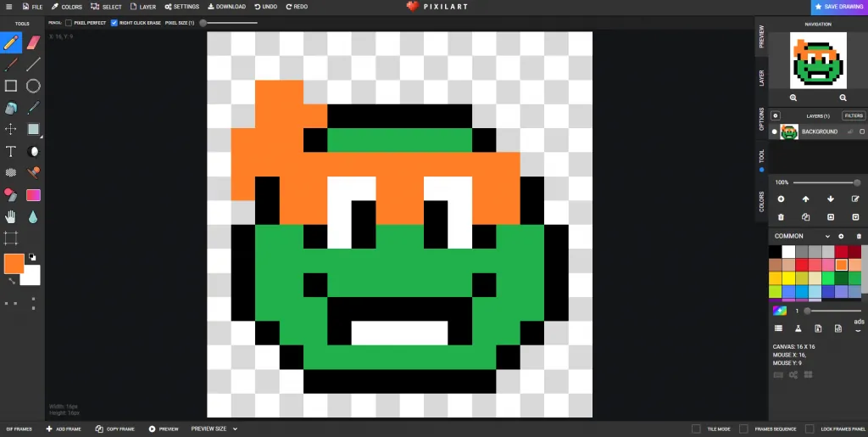
Task: Edit the layer with pencil icon
Action: [855, 199]
